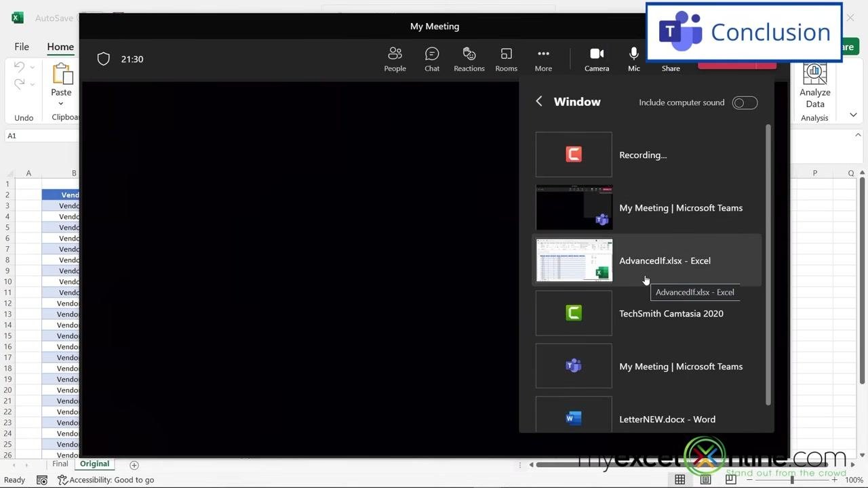868x488 pixels.
Task: Click the Excel app icon in title bar
Action: pyautogui.click(x=18, y=18)
